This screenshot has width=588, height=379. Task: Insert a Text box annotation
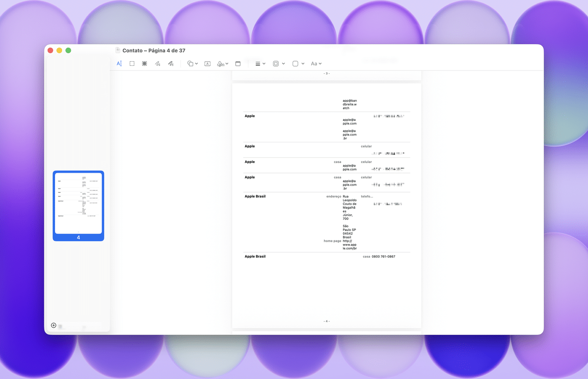coord(208,63)
